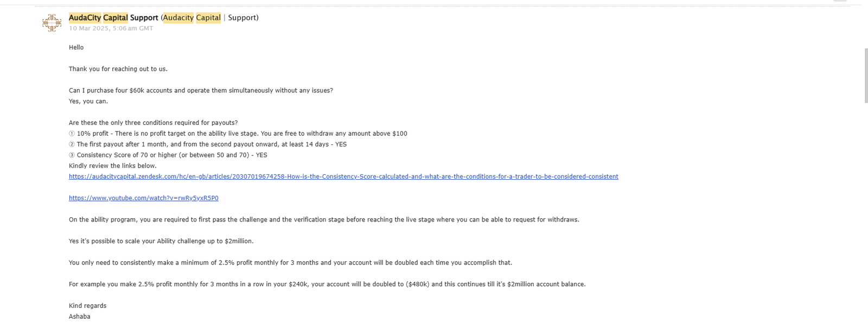Click the bold sender name AudaCity Capital Support
This screenshot has height=328, width=868.
pos(113,17)
